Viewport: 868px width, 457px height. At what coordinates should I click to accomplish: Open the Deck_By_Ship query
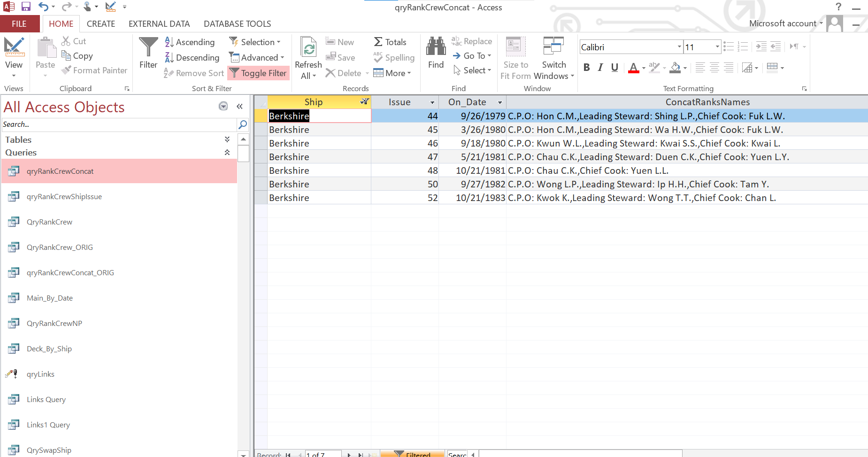tap(119, 349)
